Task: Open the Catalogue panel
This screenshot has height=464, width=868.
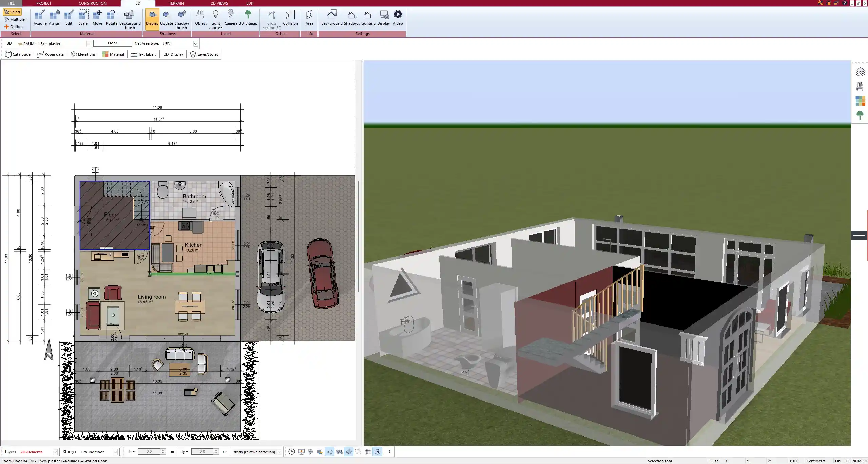Action: point(18,54)
